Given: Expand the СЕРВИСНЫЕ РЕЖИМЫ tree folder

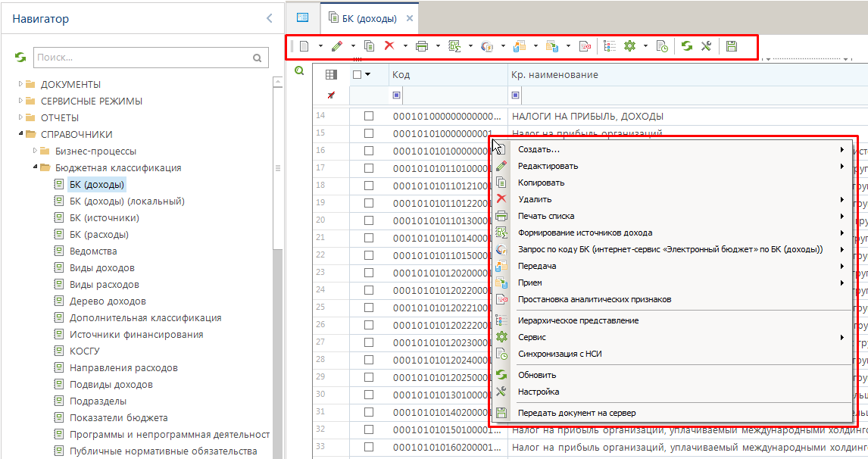Looking at the screenshot, I should 21,101.
